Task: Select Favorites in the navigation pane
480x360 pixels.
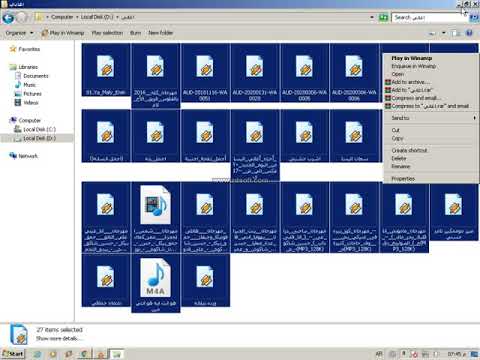Action: click(29, 49)
